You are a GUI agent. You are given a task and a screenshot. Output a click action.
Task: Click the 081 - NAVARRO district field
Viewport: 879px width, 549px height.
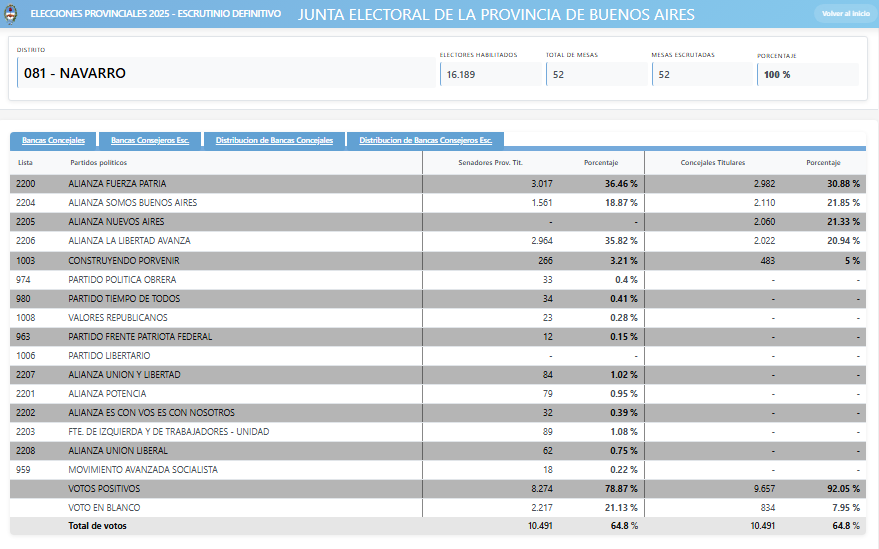pyautogui.click(x=226, y=73)
